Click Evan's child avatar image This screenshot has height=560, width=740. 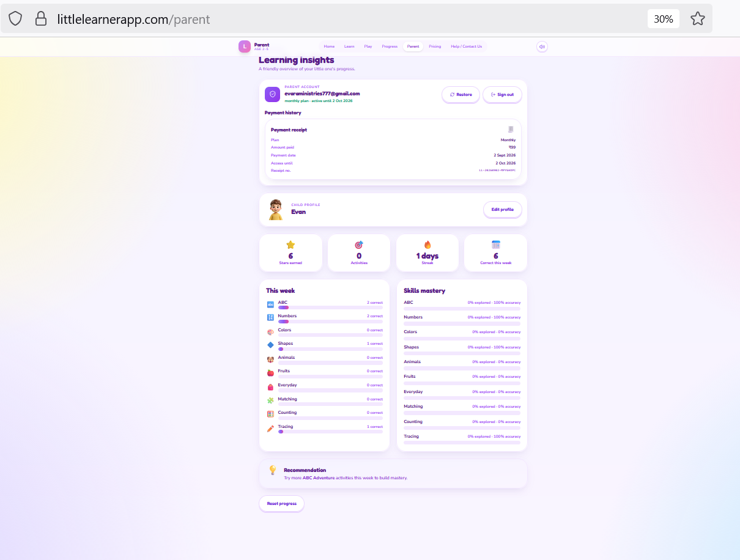[276, 210]
